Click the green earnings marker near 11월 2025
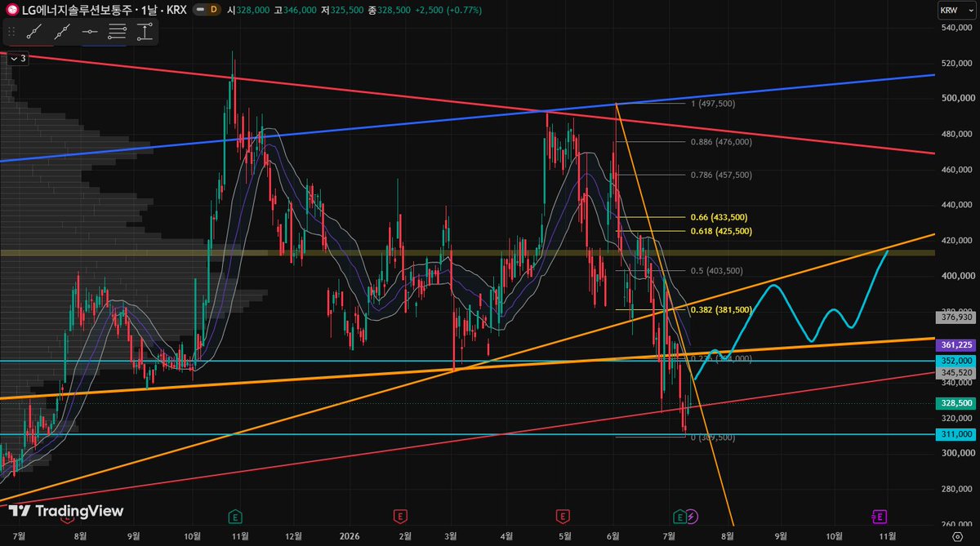The image size is (980, 546). pos(235,516)
